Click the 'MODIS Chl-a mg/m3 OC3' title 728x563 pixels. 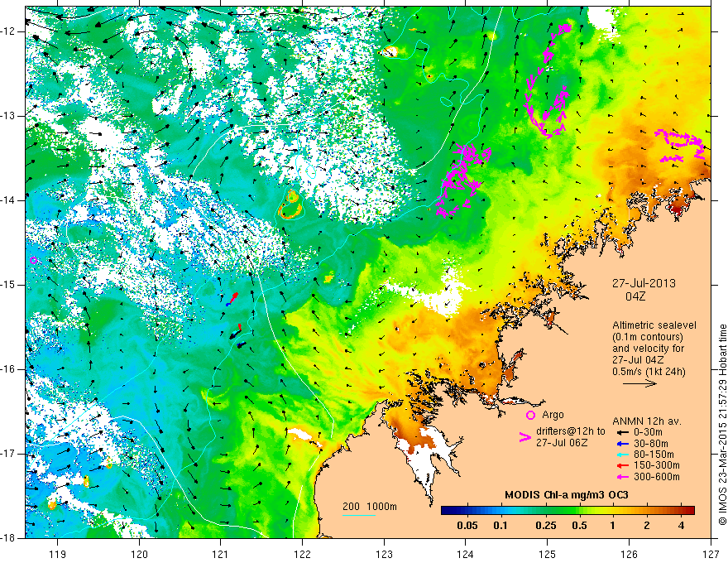coord(566,495)
